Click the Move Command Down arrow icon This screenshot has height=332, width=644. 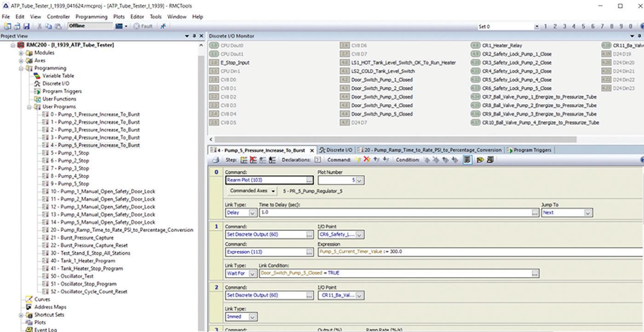click(x=385, y=160)
